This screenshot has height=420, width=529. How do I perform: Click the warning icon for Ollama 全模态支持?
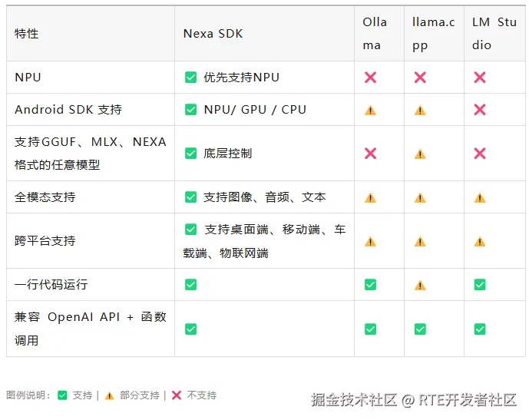pos(370,197)
